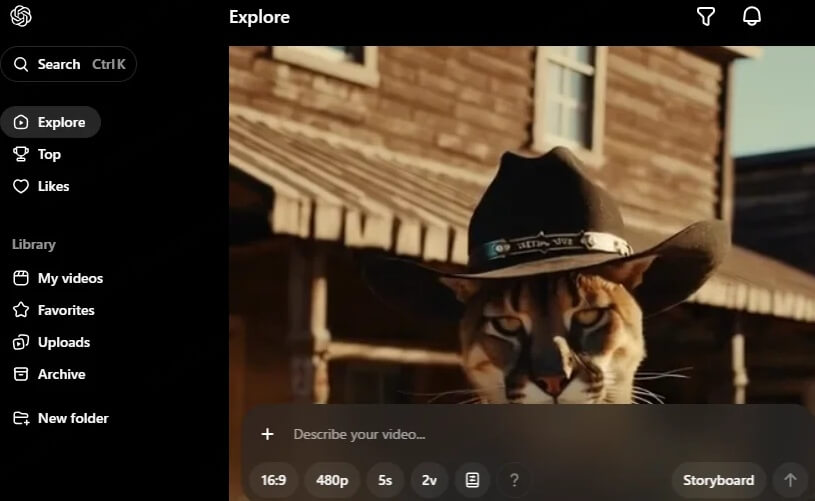Viewport: 815px width, 501px height.
Task: Click the plus icon to attach media
Action: tap(267, 434)
